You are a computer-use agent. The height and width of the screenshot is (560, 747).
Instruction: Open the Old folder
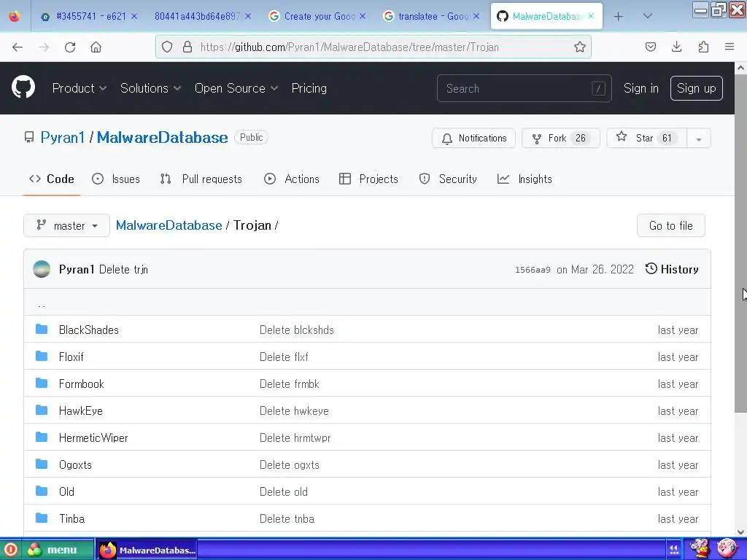[x=66, y=491]
